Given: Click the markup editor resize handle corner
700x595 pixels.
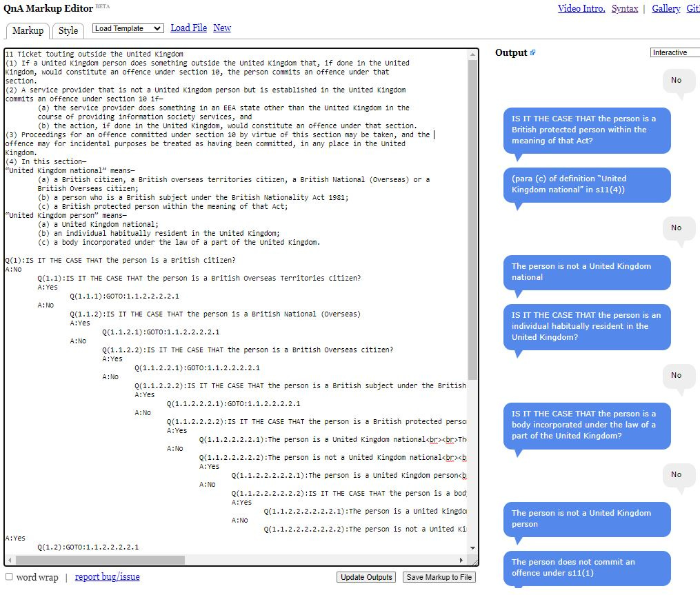Looking at the screenshot, I should click(x=475, y=563).
